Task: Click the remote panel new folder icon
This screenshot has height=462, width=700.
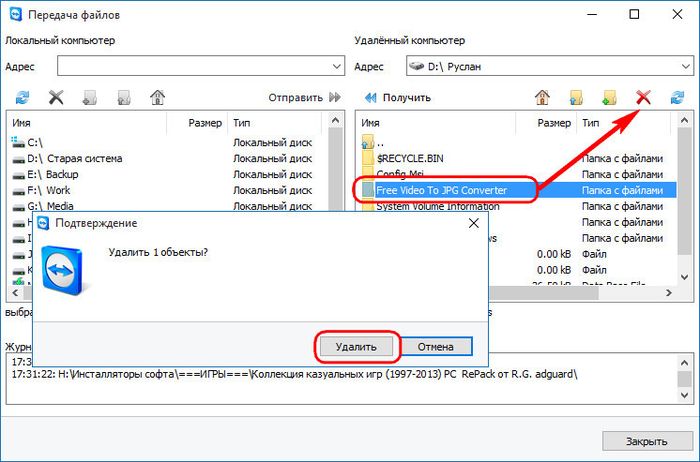Action: [609, 97]
